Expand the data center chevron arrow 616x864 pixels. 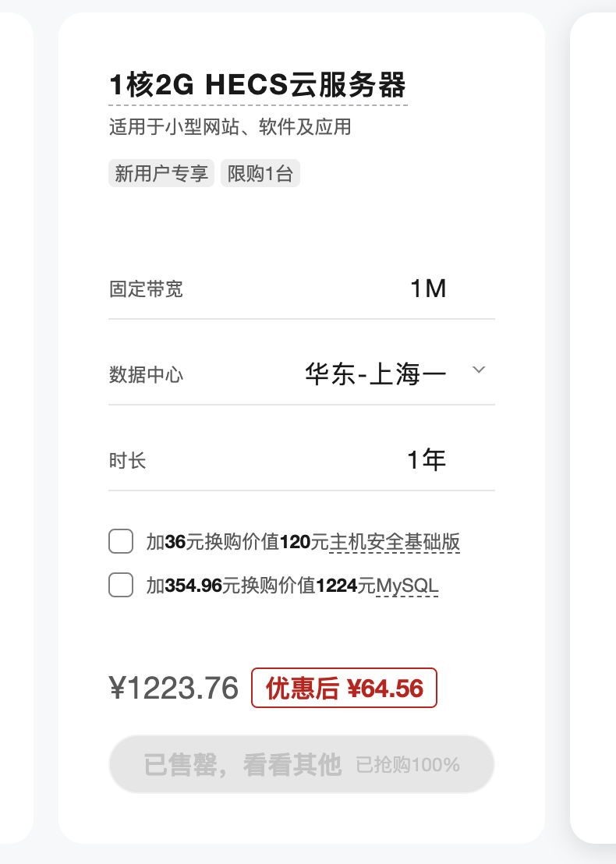coord(479,370)
